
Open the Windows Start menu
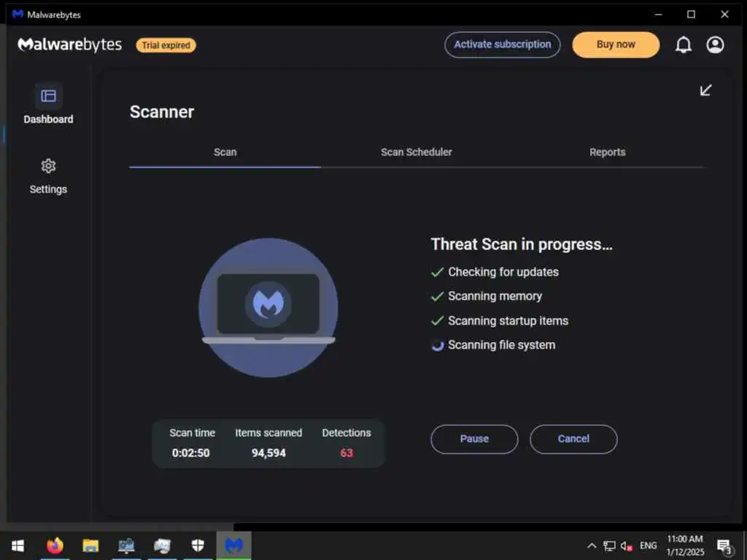[x=18, y=545]
